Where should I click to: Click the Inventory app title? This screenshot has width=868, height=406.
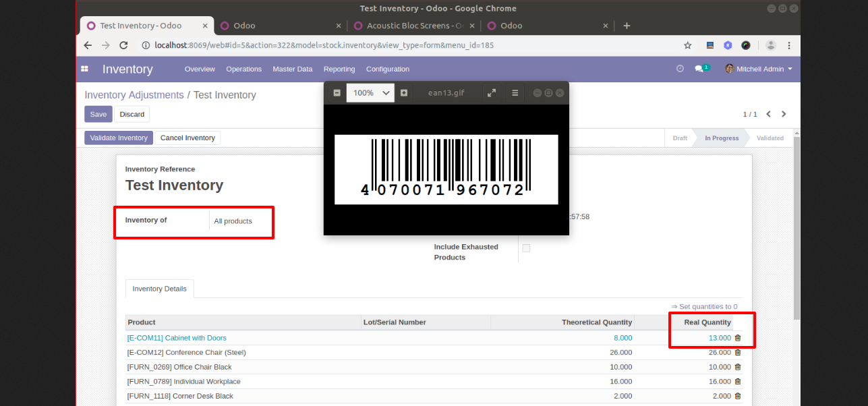(127, 69)
